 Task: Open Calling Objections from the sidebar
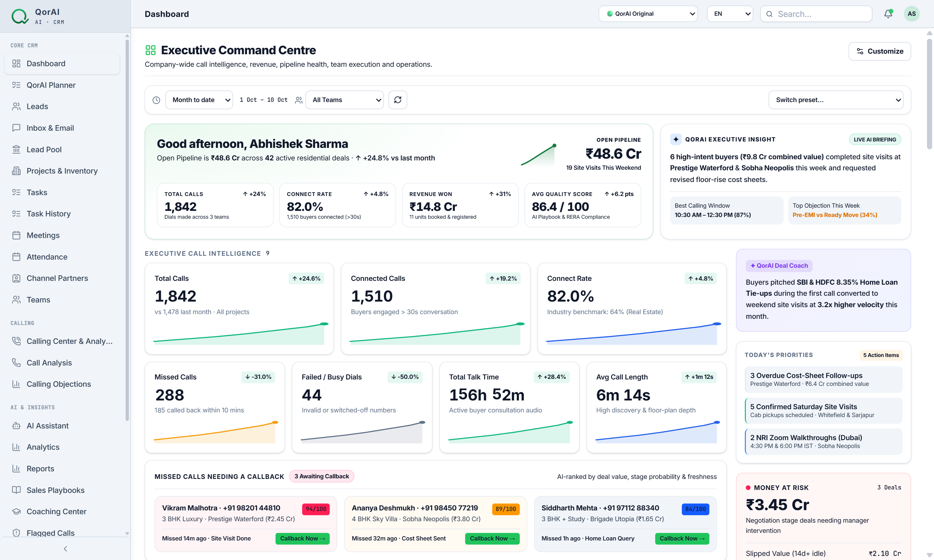point(62,384)
